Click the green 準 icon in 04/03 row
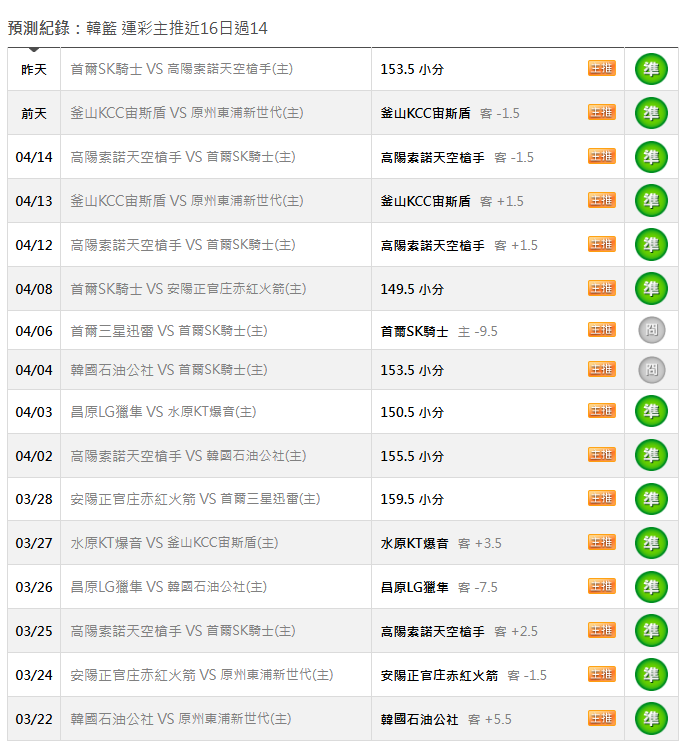The height and width of the screenshot is (744, 683). pyautogui.click(x=651, y=411)
